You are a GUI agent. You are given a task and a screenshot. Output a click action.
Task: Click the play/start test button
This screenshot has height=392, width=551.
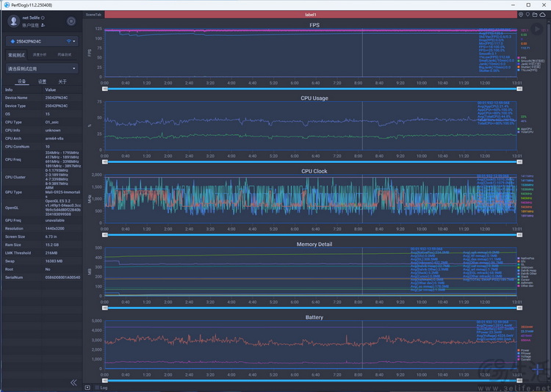click(x=537, y=29)
